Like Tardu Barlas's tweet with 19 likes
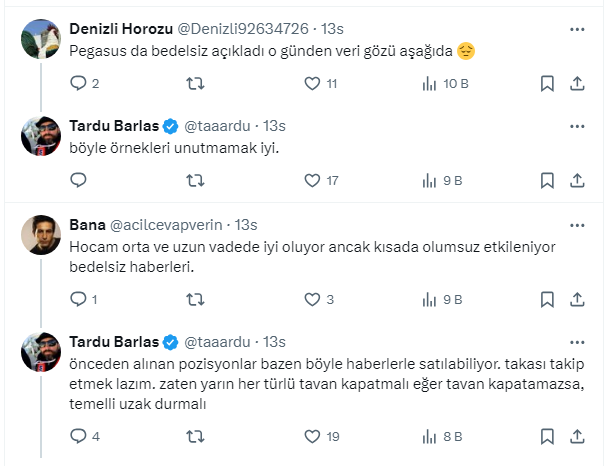Viewport: 614px width, 466px height. (312, 436)
